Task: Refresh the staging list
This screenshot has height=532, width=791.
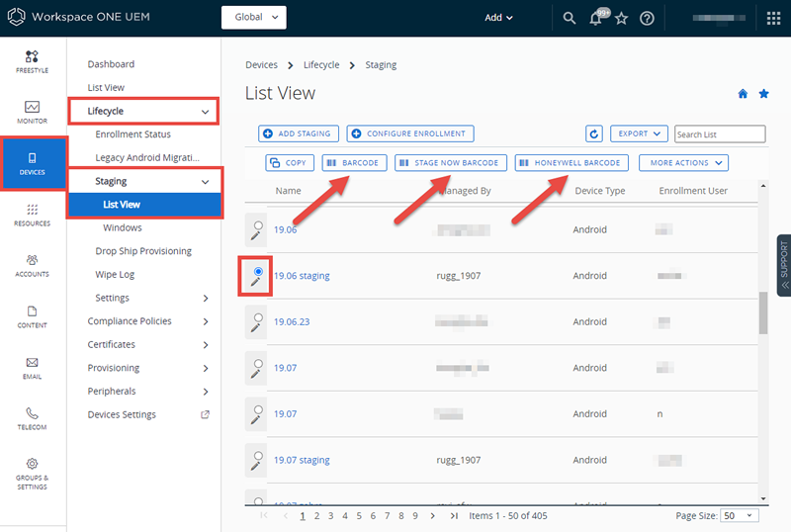Action: pyautogui.click(x=594, y=133)
